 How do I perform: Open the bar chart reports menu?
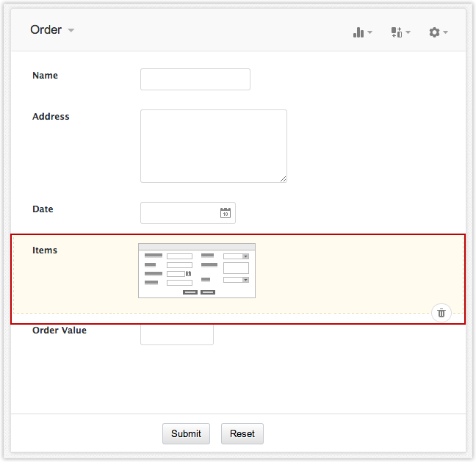(x=362, y=32)
